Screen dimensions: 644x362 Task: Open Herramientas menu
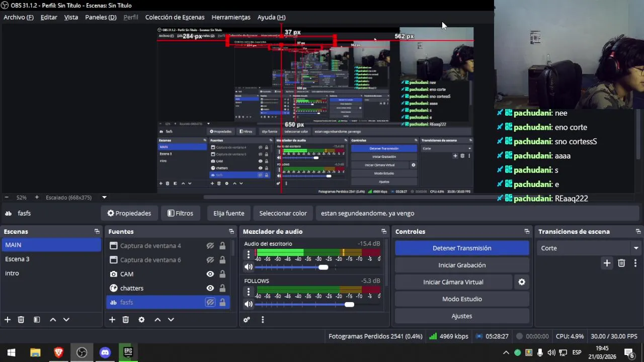click(231, 17)
